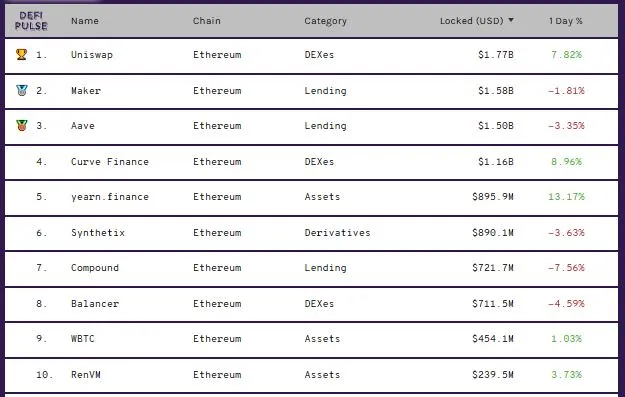
Task: Open the Synthetix project link
Action: (98, 233)
